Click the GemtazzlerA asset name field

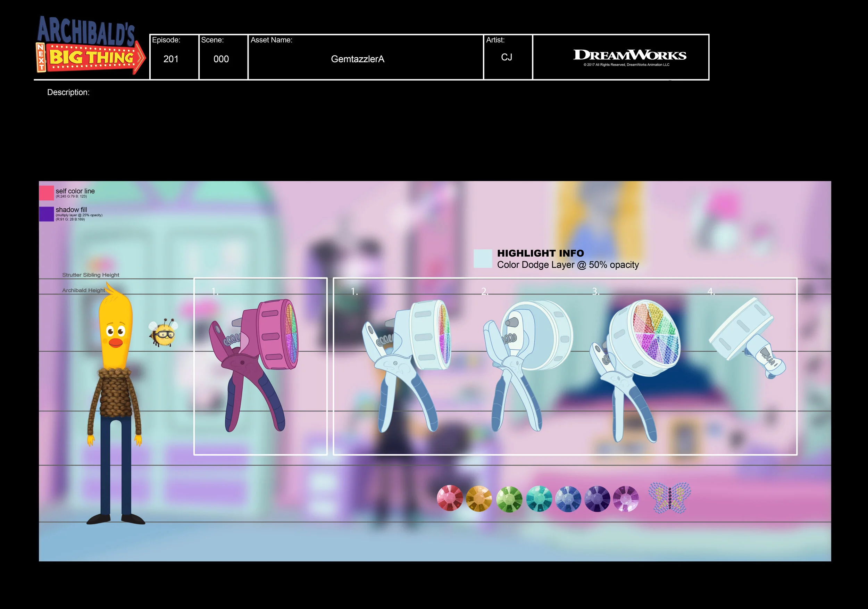(358, 59)
